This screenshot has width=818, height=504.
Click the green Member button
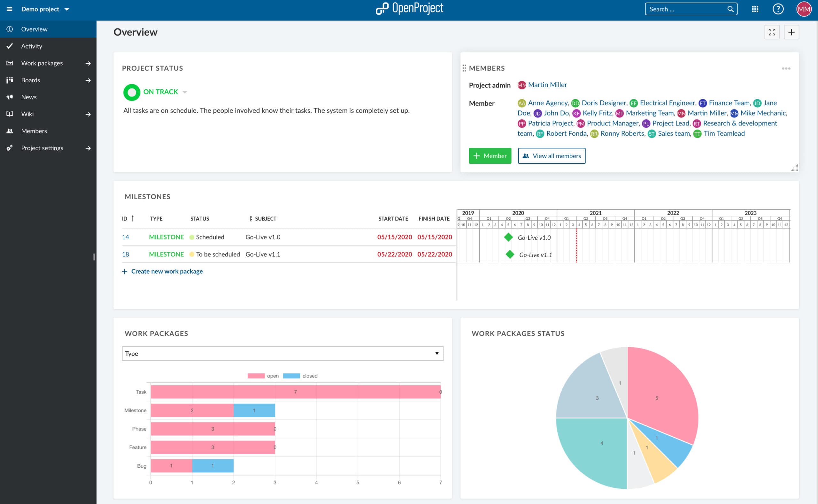(x=490, y=156)
